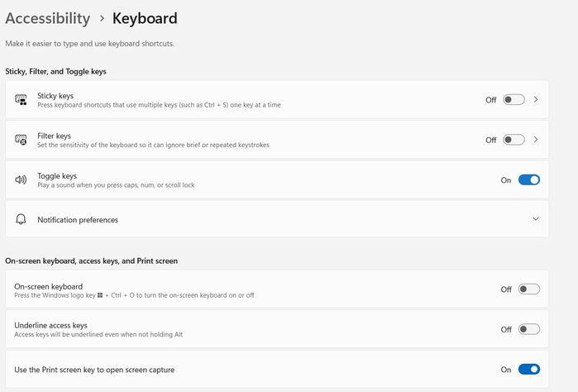This screenshot has height=392, width=578.
Task: Click the Notification preferences label
Action: 78,220
